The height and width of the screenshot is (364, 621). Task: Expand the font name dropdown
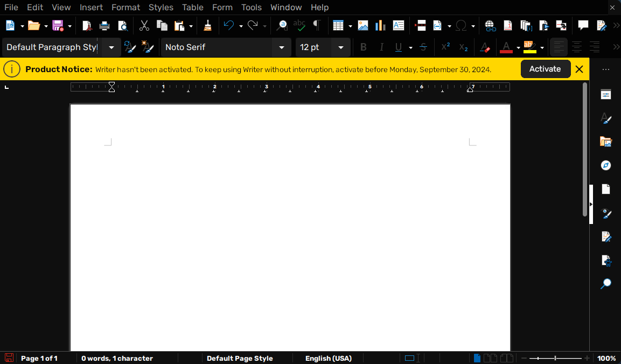tap(281, 47)
